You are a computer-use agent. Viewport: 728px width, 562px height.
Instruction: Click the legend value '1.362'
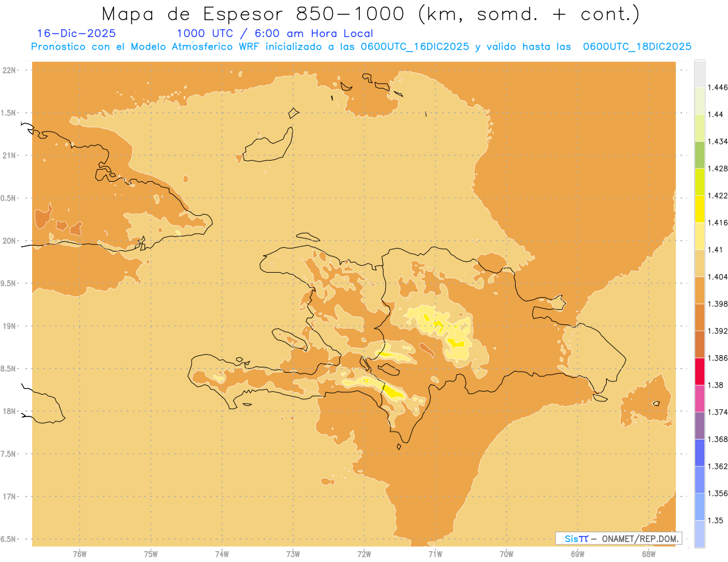(718, 466)
